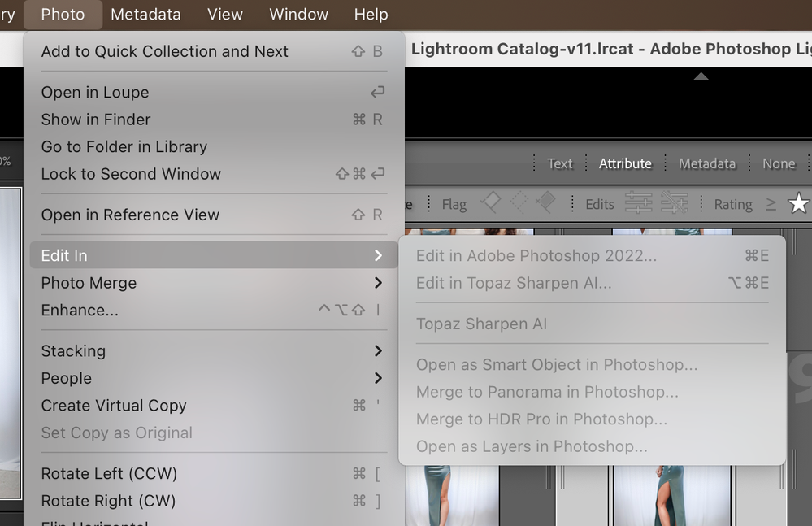The width and height of the screenshot is (812, 526).
Task: Switch to the Attribute filter tab
Action: (625, 163)
